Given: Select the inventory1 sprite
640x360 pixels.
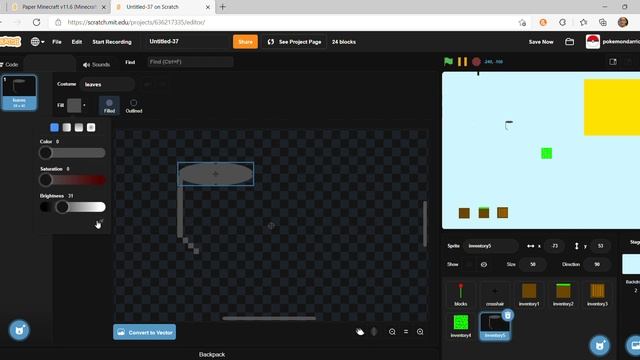Looking at the screenshot, I should 529,295.
